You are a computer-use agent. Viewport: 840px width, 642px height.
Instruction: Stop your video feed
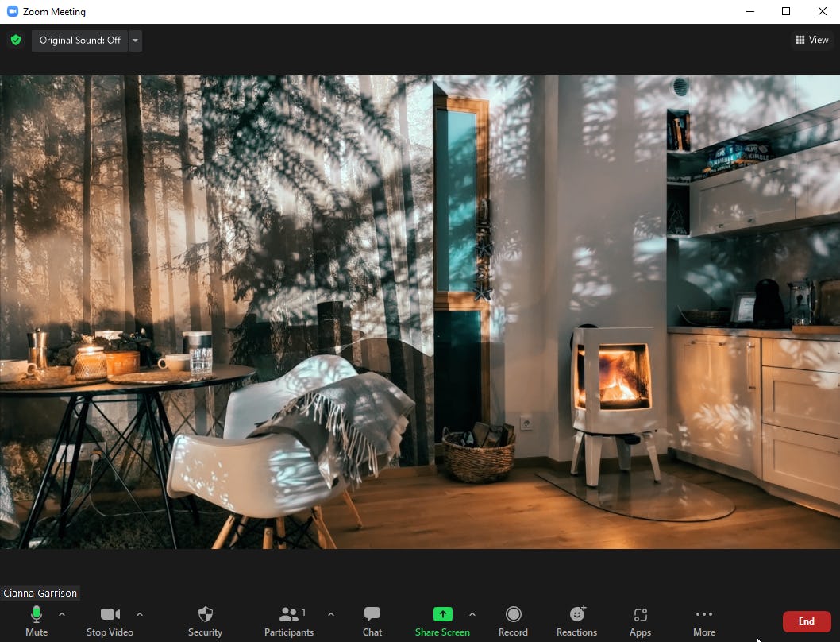coord(110,615)
